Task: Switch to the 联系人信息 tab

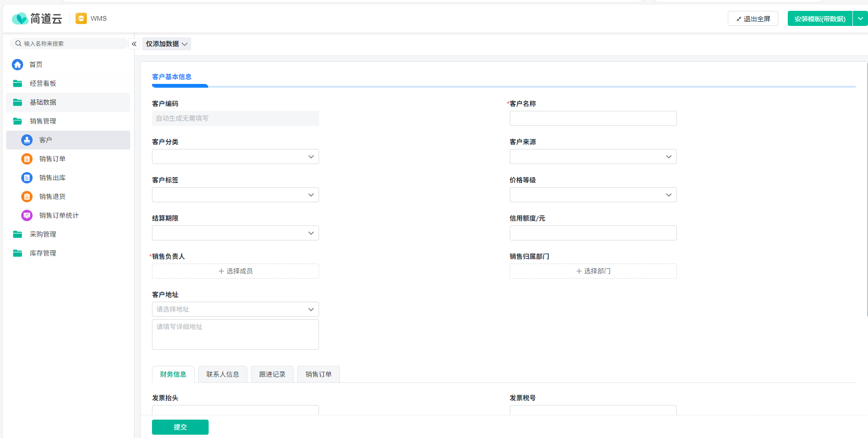Action: [x=223, y=374]
